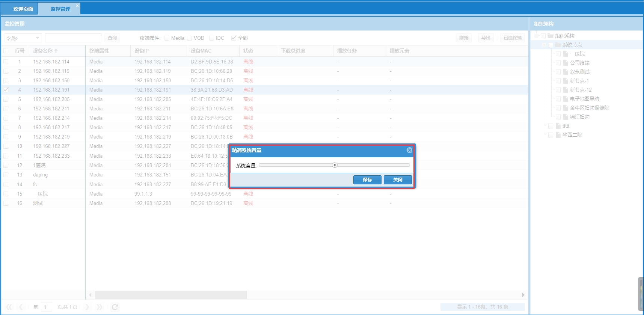Toggle the select-all checkbox in table header
This screenshot has width=644, height=315.
[x=6, y=51]
